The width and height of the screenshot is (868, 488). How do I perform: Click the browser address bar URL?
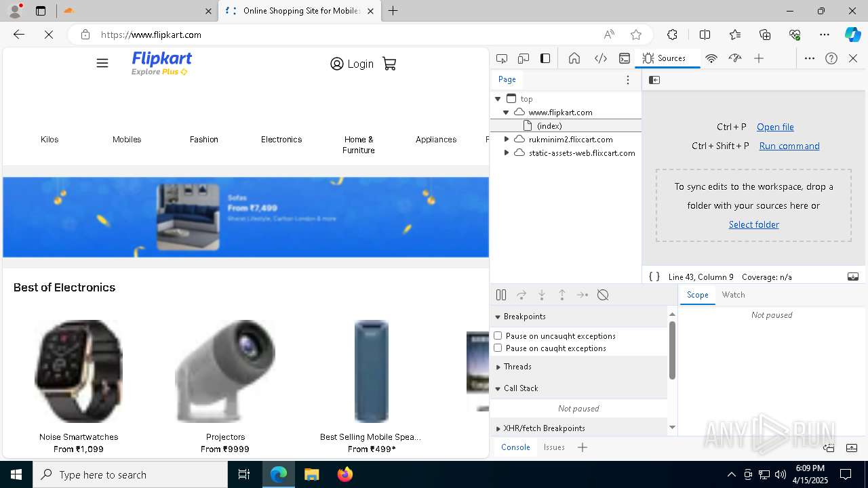click(151, 35)
